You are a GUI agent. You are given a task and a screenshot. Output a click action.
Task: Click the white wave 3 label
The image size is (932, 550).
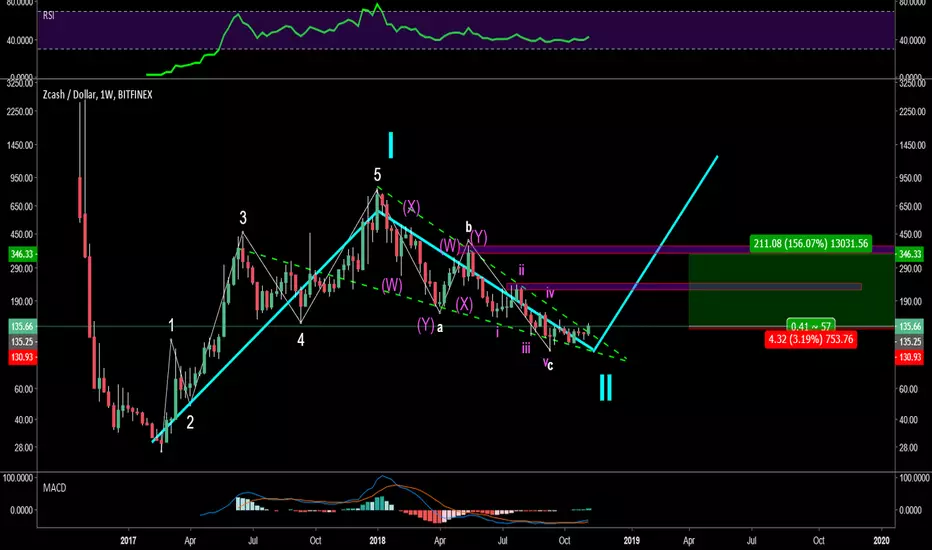243,218
